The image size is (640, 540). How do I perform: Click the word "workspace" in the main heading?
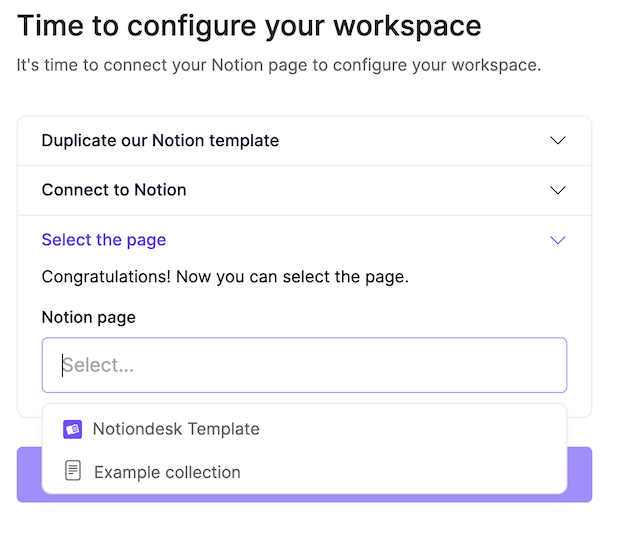pyautogui.click(x=413, y=26)
